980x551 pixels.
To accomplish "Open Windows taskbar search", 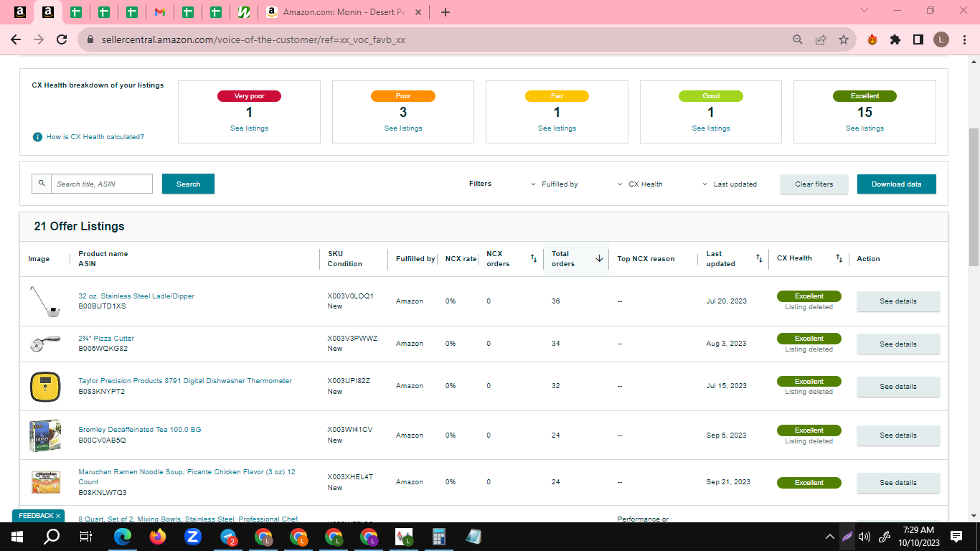I will tap(52, 536).
